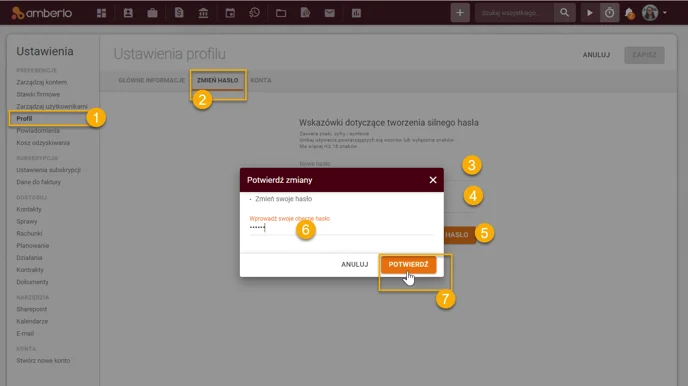Switch to ZMIEŃ HASŁO tab

(x=218, y=80)
